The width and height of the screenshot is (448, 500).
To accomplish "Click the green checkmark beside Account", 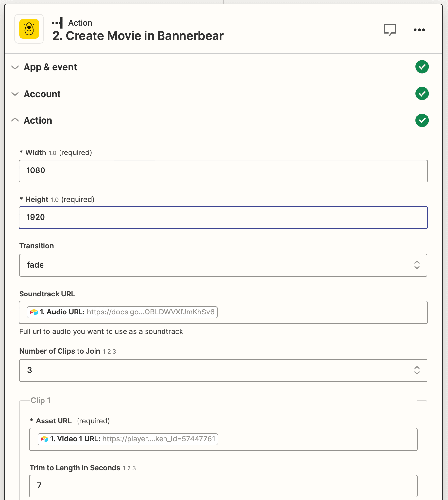I will (422, 94).
